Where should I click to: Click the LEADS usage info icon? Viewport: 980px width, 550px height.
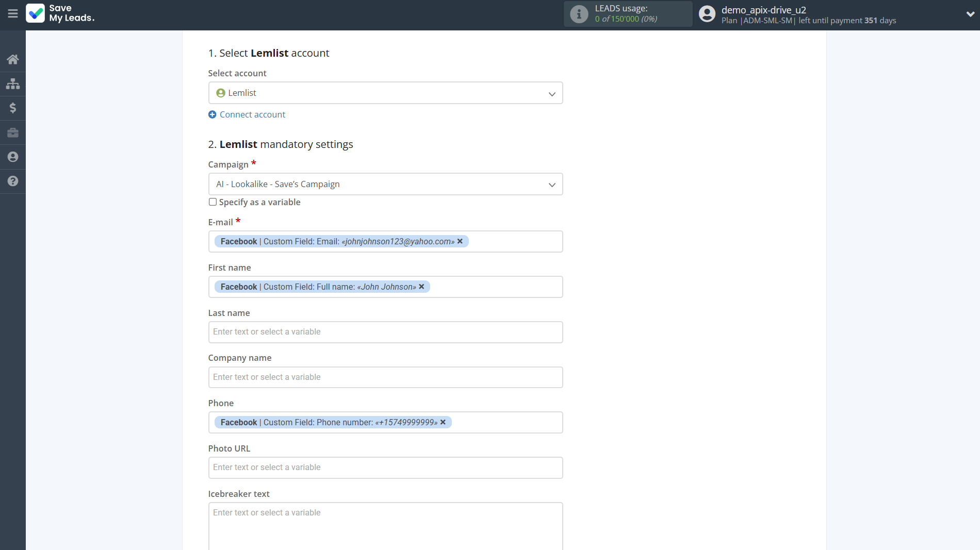tap(579, 14)
